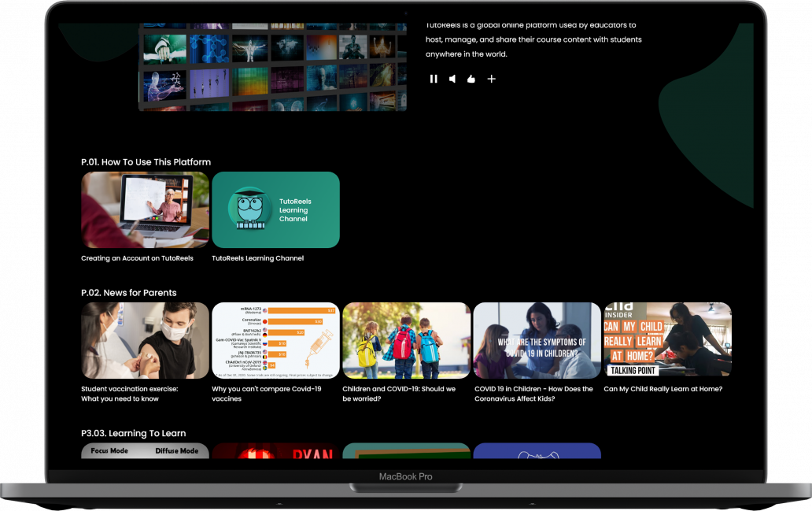Click the TutoReels Learning Channel title text
Viewport: 812px width, 511px height.
click(x=258, y=258)
